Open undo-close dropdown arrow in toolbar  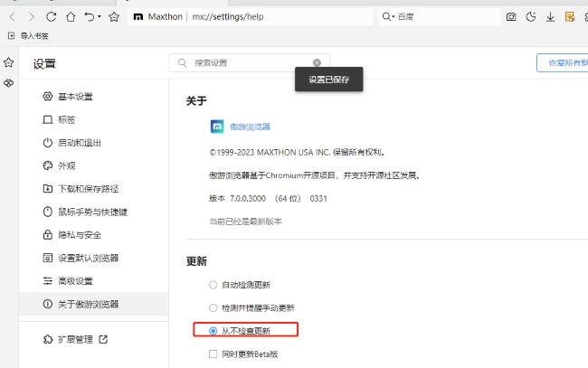[x=98, y=16]
